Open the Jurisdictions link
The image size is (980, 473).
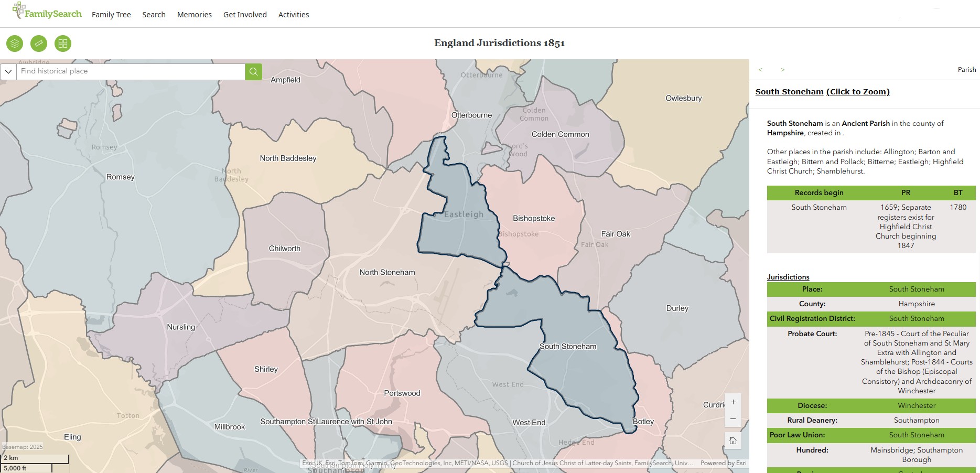(788, 277)
